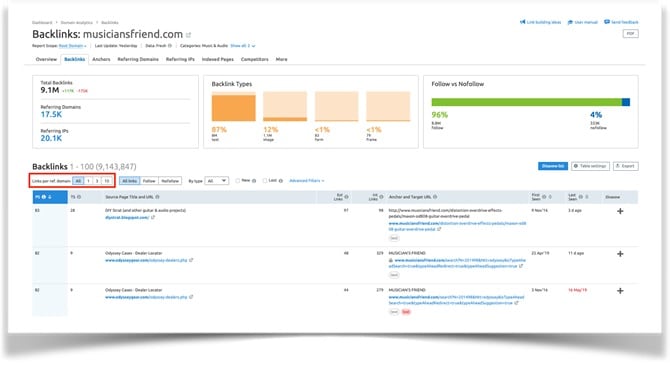Screen dimensions: 670x365
Task: Click the blue nofollow bar segment
Action: click(x=626, y=102)
